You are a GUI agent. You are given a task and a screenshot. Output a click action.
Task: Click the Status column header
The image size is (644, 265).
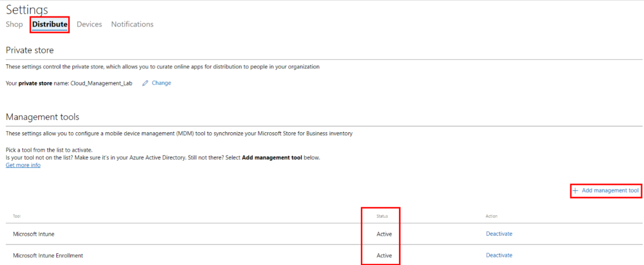click(x=382, y=216)
